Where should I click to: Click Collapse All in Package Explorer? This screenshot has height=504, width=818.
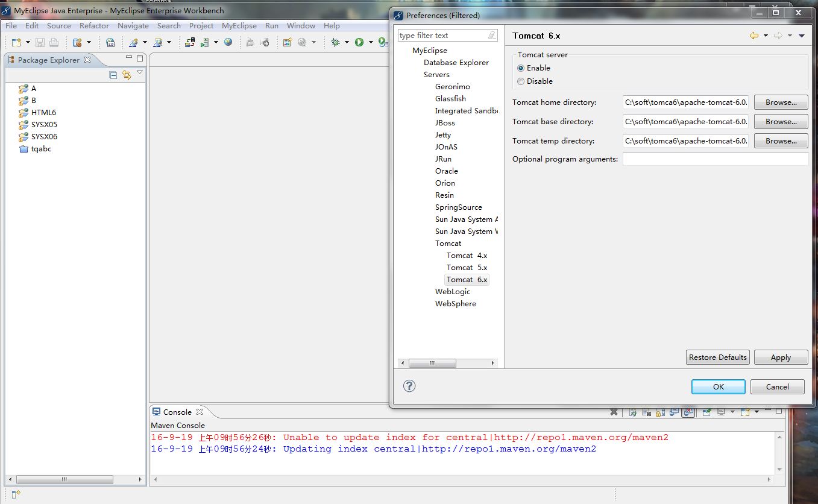click(113, 75)
